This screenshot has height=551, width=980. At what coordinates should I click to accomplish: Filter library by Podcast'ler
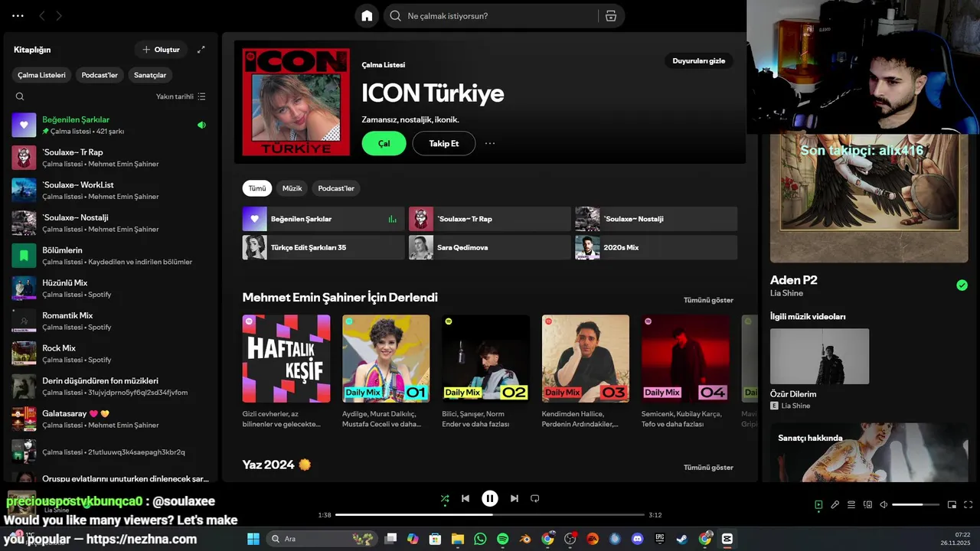tap(100, 75)
